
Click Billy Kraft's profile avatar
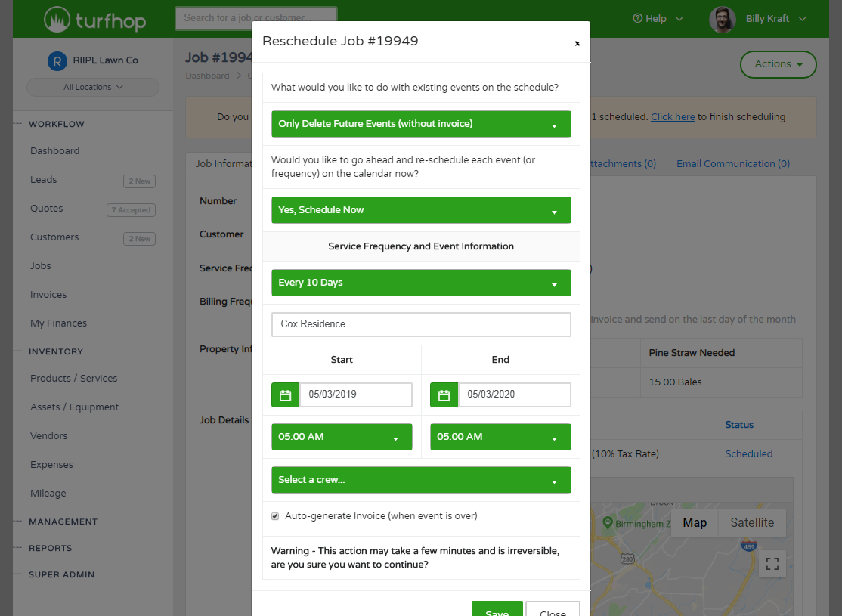click(722, 19)
